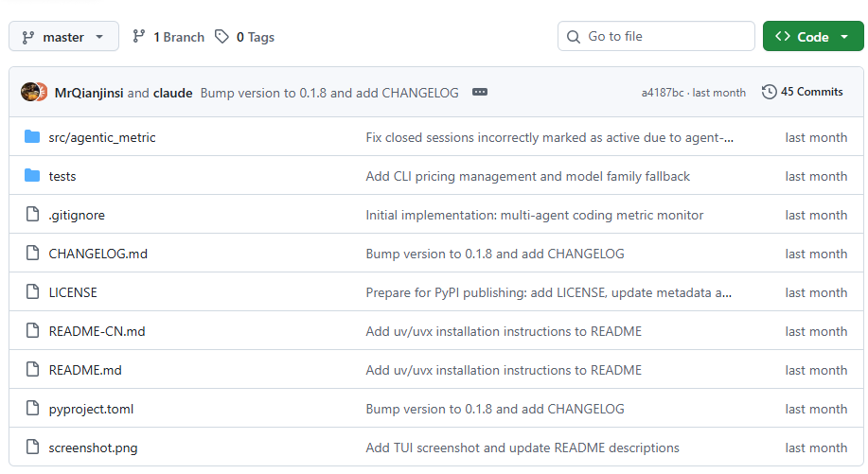Open the pyproject.toml file
This screenshot has height=474, width=868.
(x=91, y=409)
